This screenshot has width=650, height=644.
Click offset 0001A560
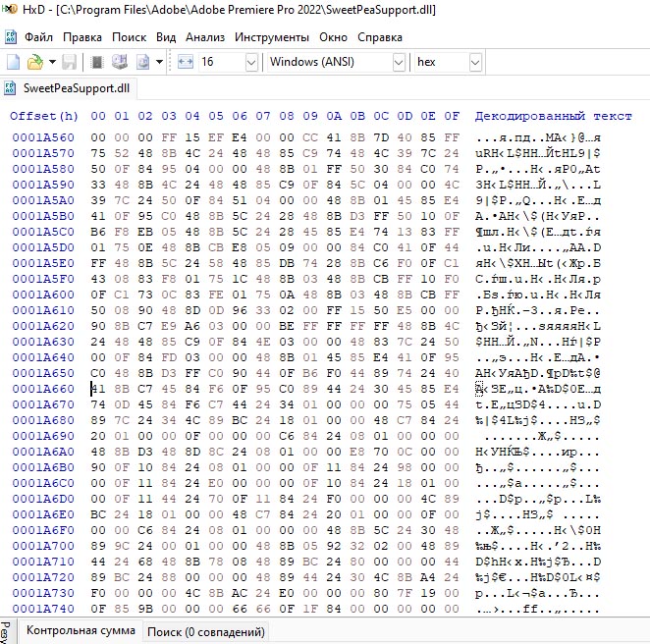tap(43, 137)
